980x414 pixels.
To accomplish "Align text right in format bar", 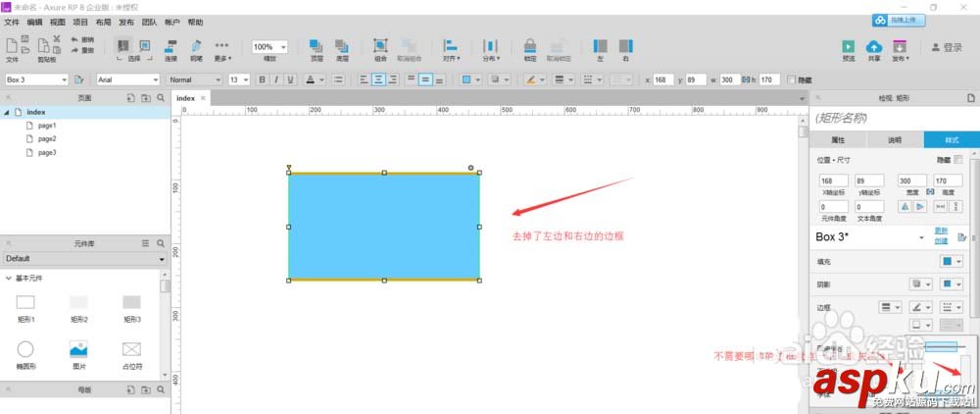I will tap(392, 79).
